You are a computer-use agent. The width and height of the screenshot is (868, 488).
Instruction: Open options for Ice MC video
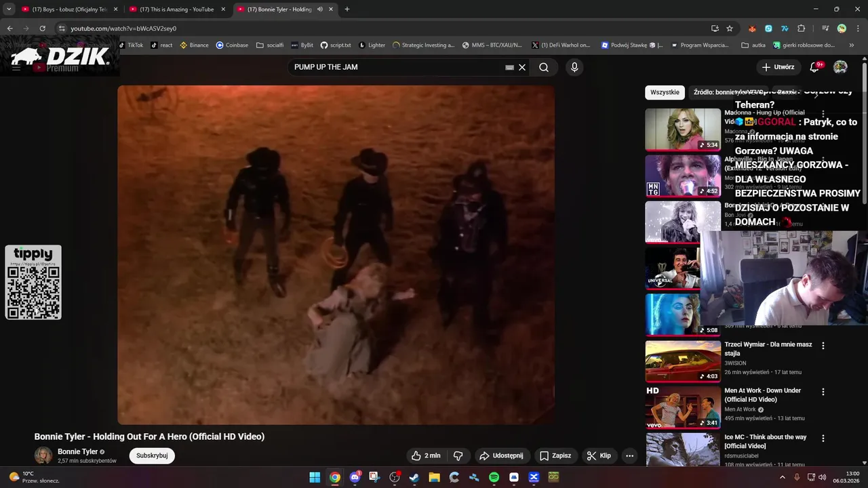click(823, 438)
